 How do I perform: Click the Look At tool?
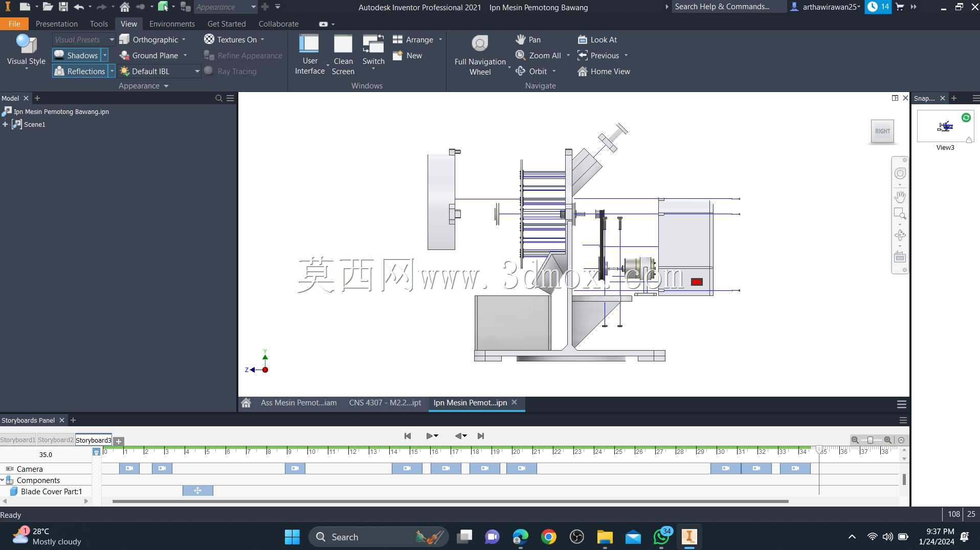(597, 39)
